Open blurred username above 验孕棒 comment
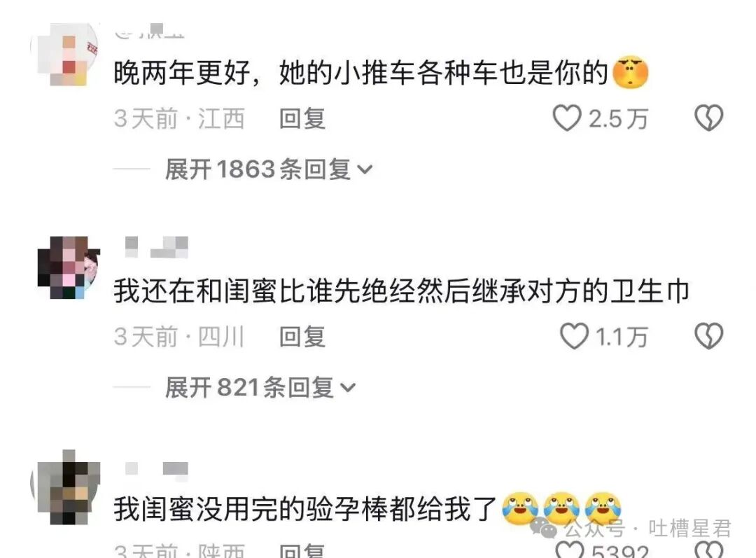Image resolution: width=756 pixels, height=558 pixels. click(x=157, y=469)
